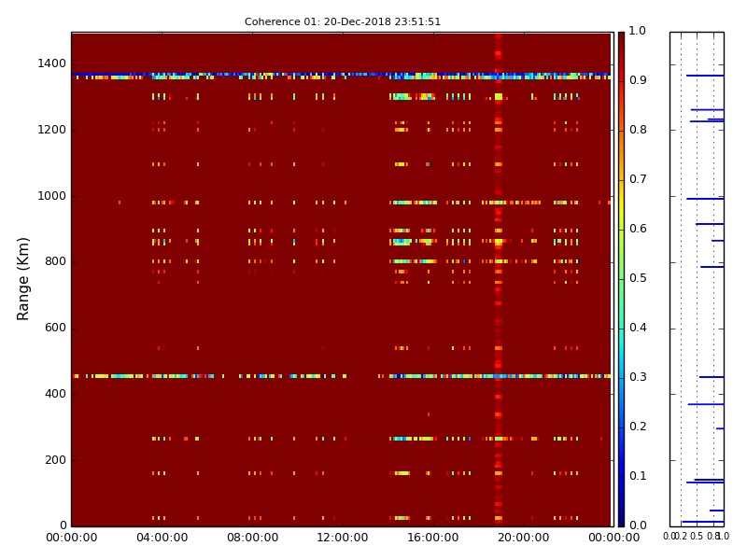This screenshot has height=560, width=747.
Task: Select the 16:00:00 time tick label
Action: coord(432,538)
